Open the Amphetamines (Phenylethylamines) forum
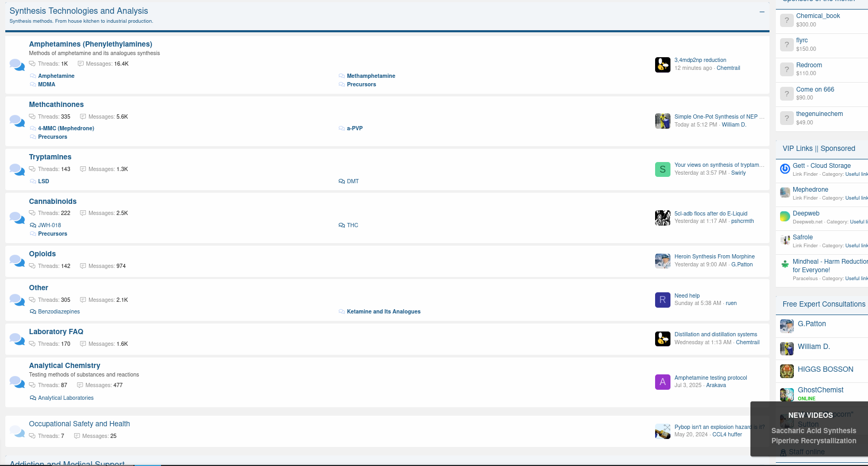Viewport: 868px width, 466px height. 91,44
